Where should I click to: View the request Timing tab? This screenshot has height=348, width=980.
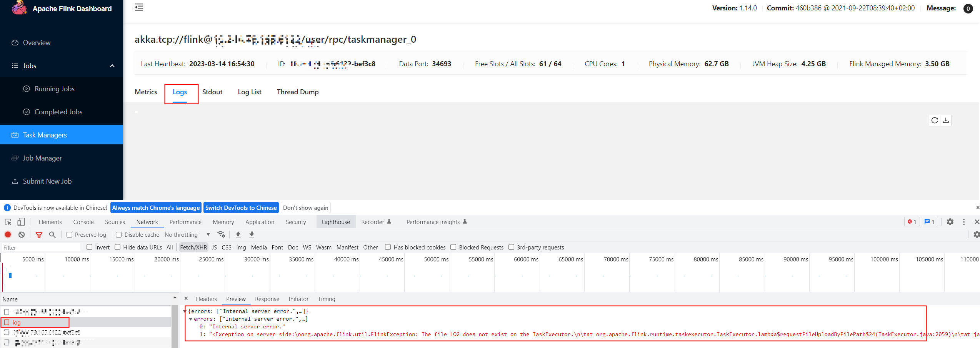(327, 299)
